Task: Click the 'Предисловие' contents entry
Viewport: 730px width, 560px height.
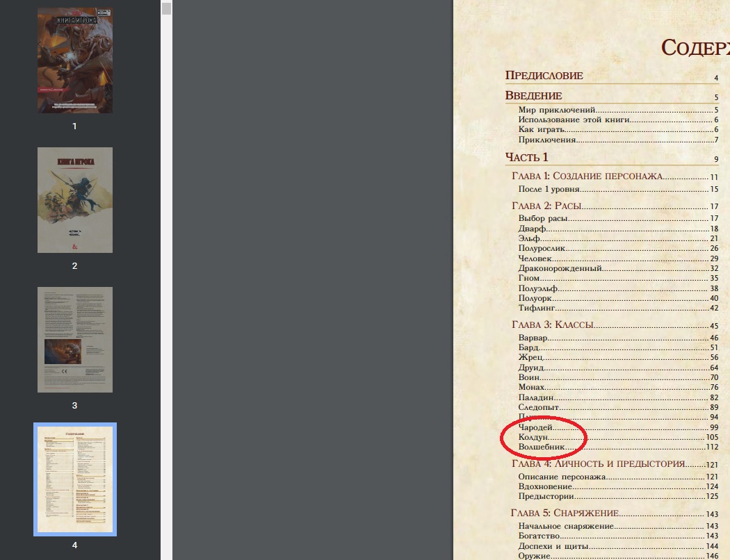Action: [544, 75]
